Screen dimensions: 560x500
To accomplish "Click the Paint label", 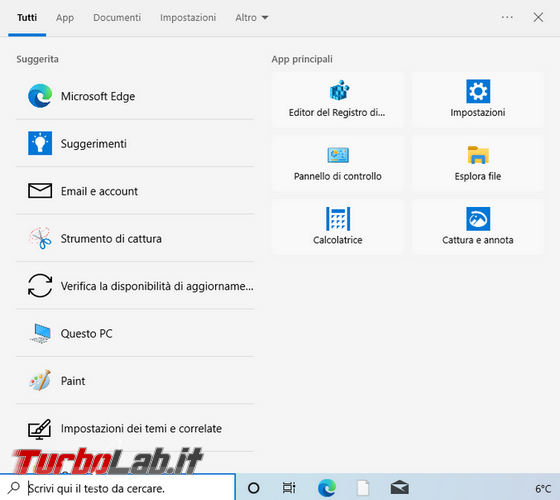I will click(73, 381).
